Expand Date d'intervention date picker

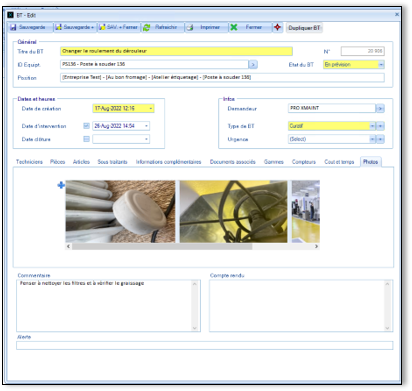click(146, 126)
